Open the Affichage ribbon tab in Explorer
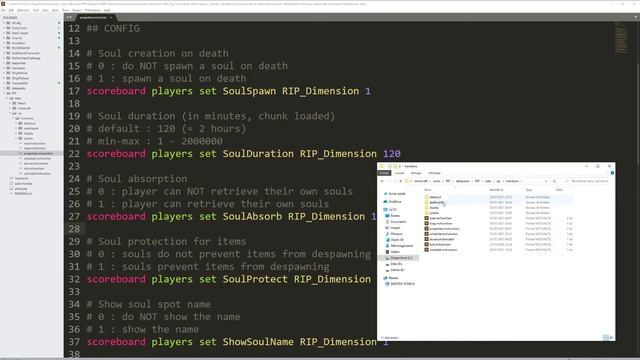This screenshot has width=640, height=360. coord(434,173)
